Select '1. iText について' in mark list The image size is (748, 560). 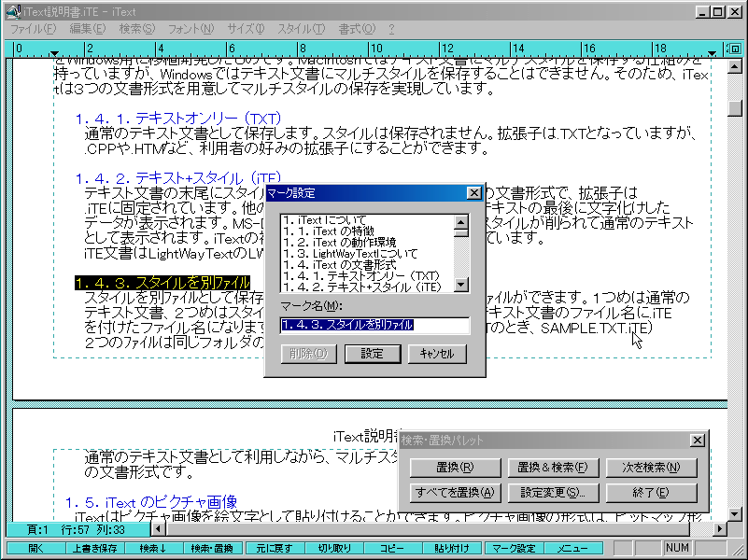point(366,219)
